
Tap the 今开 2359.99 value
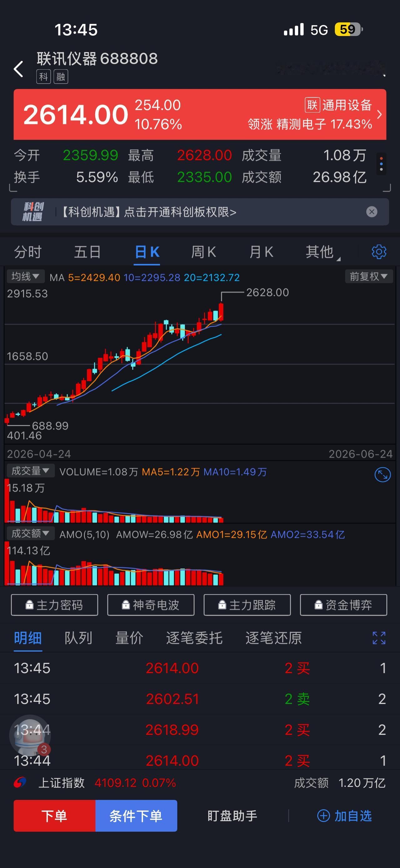click(x=90, y=155)
